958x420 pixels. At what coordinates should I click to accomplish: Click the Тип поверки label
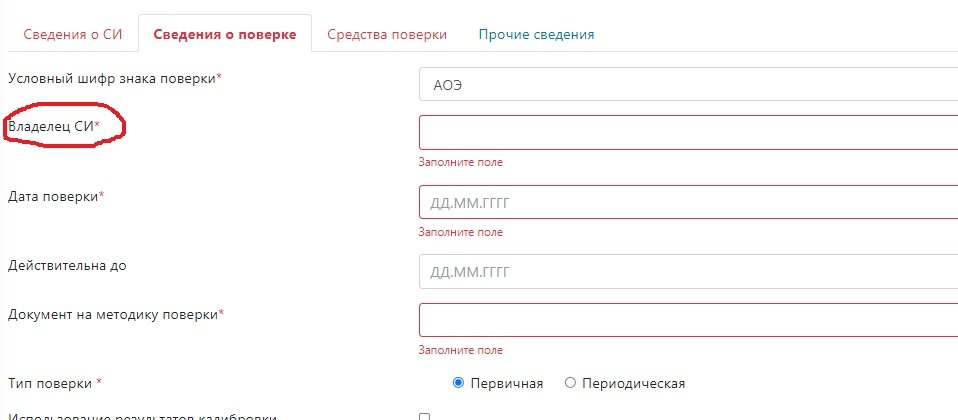53,383
